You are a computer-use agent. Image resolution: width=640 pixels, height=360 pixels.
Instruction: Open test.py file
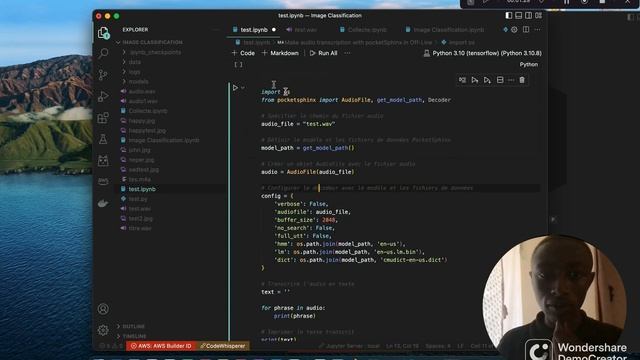coord(134,199)
